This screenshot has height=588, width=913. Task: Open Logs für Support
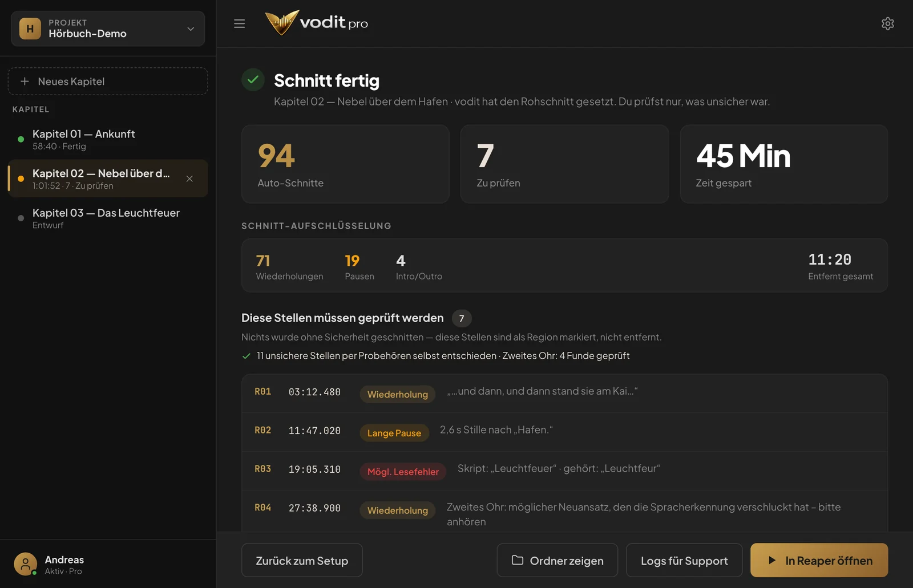[x=684, y=560]
